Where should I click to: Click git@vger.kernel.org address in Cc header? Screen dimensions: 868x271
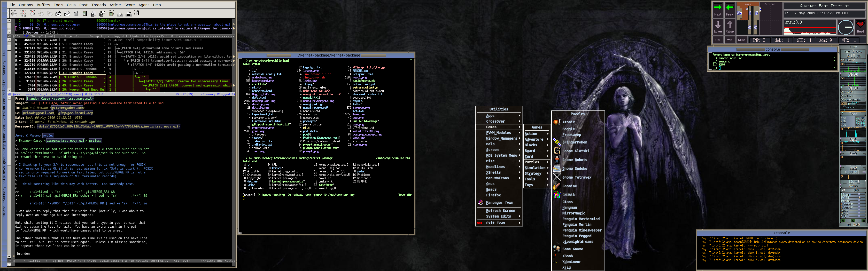[x=75, y=113]
